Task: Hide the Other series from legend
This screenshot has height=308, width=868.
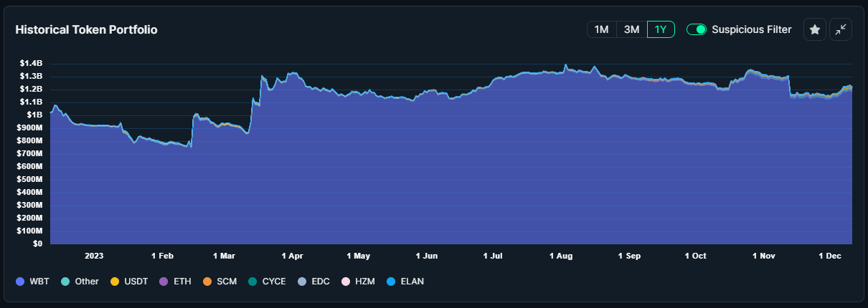Action: 80,281
